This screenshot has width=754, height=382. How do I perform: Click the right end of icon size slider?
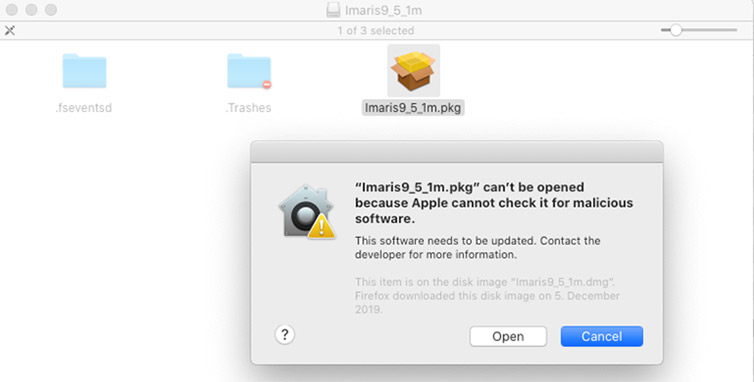[735, 30]
